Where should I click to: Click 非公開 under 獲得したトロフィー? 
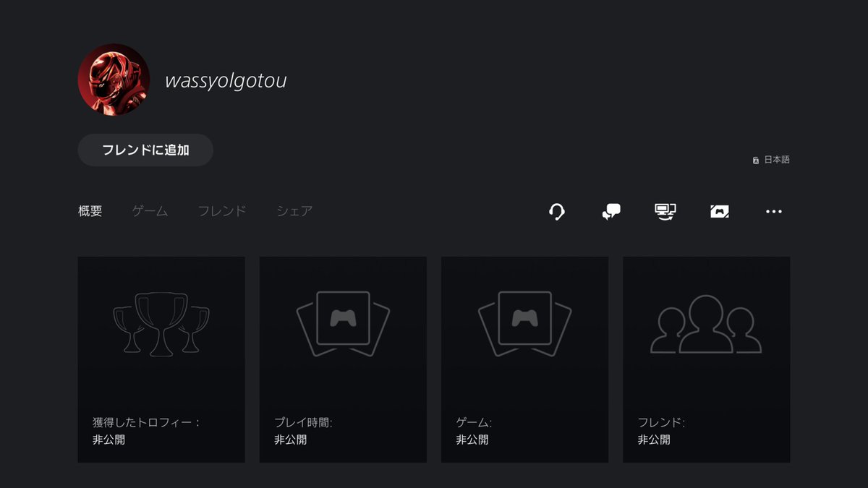point(109,440)
